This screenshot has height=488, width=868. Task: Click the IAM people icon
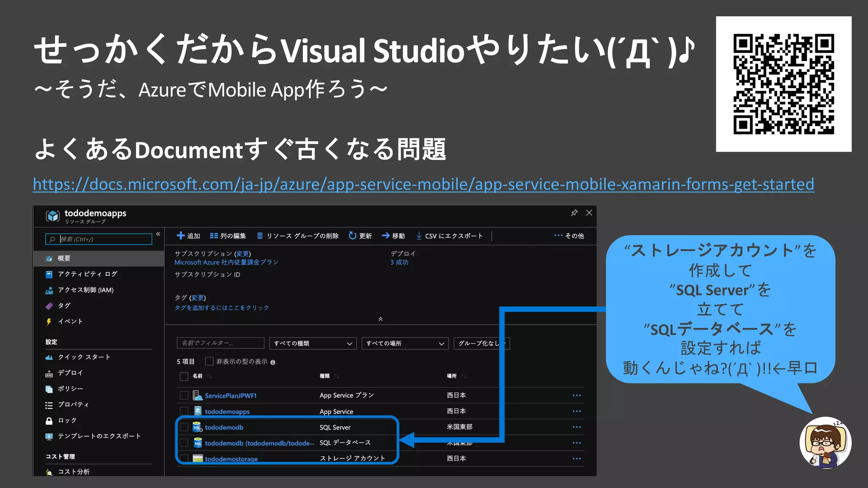[x=49, y=291]
